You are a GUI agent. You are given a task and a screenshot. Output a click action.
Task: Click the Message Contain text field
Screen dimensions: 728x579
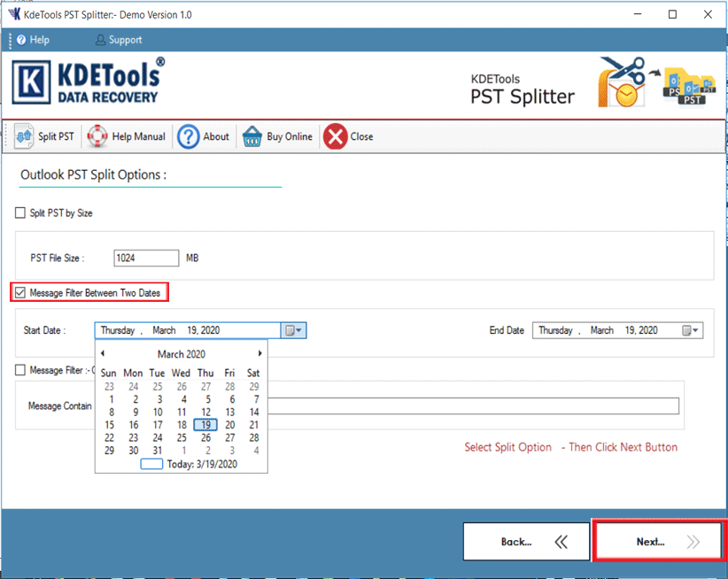point(473,406)
